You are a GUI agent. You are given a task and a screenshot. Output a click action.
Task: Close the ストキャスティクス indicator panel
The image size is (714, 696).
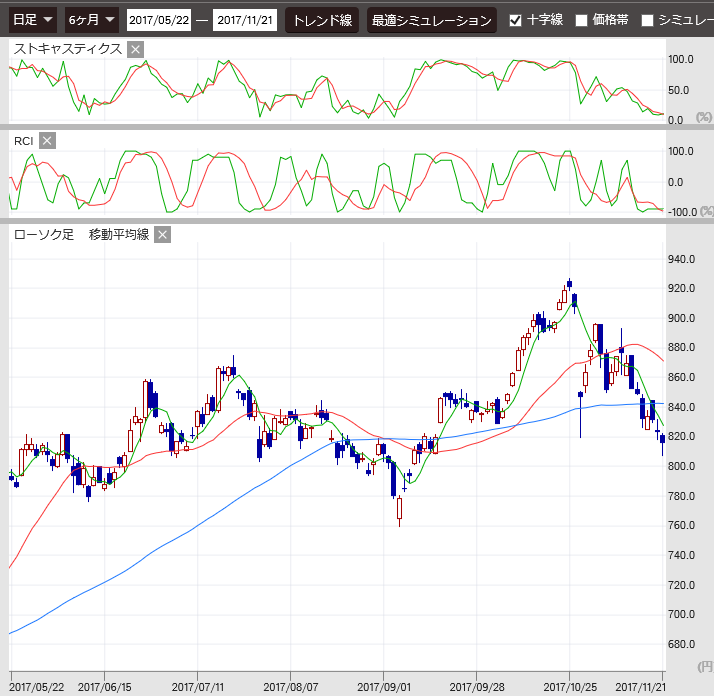136,49
